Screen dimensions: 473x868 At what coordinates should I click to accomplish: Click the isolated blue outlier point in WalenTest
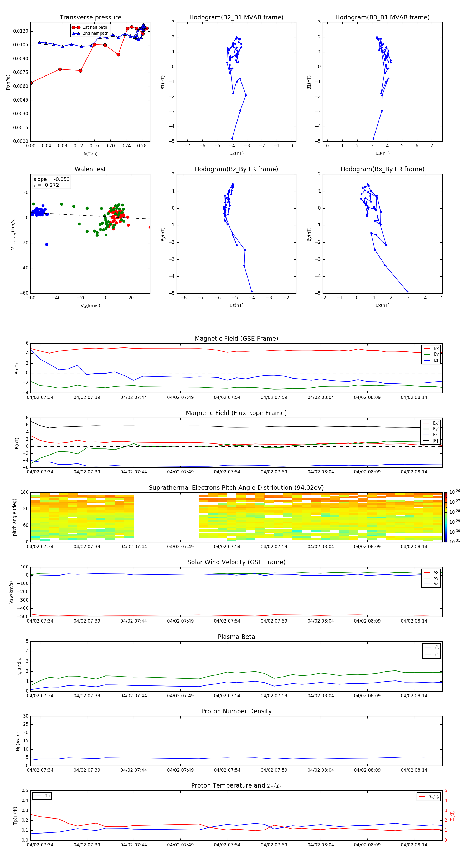tap(47, 245)
